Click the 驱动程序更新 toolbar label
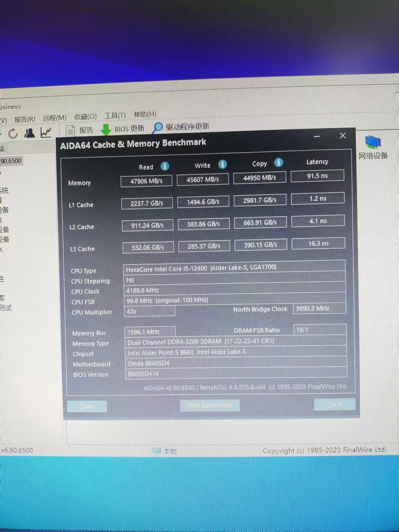Screen dimensions: 399x532 187,126
